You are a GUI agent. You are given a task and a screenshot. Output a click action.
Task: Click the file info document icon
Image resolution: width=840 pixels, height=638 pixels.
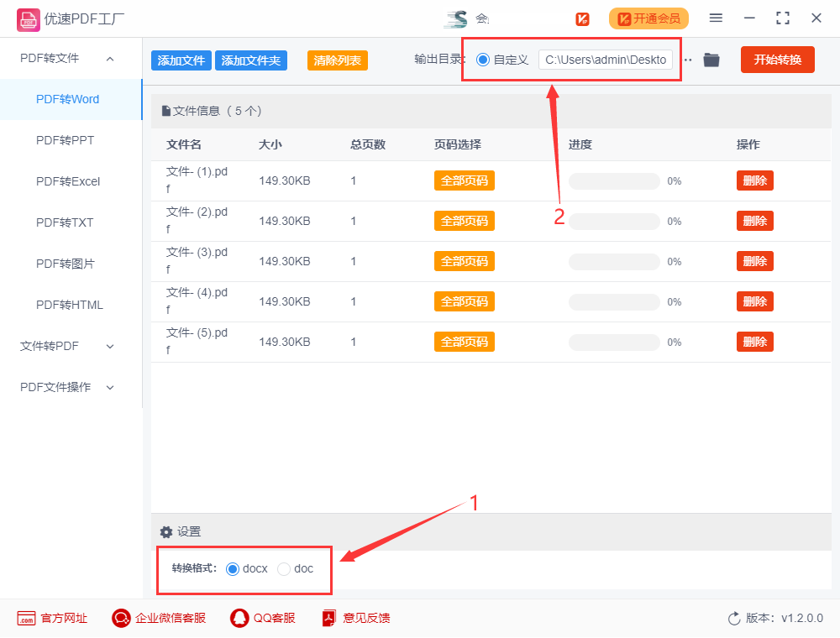[x=166, y=112]
